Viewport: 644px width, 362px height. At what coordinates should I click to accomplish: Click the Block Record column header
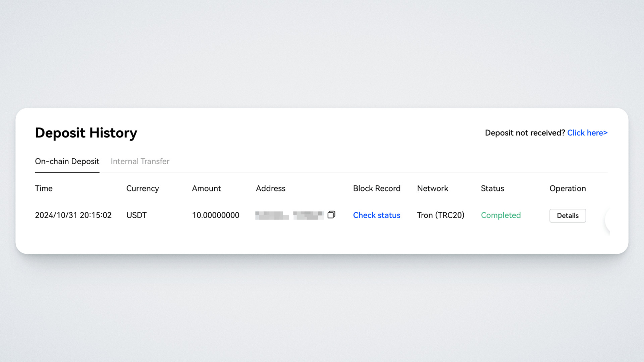[x=376, y=188]
